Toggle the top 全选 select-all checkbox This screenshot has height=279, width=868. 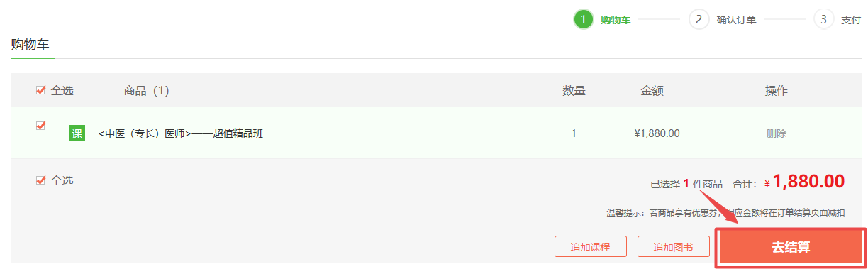coord(40,90)
